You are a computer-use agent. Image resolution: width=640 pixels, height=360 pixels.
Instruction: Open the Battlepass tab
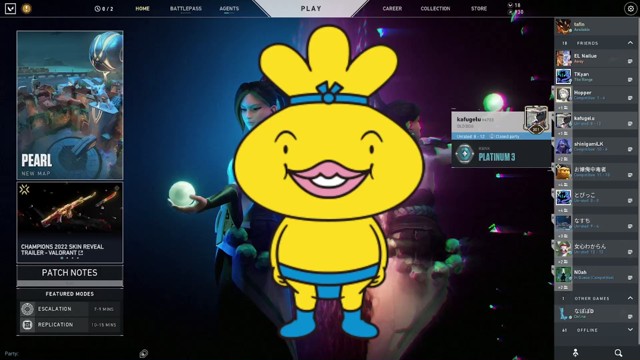pyautogui.click(x=186, y=9)
